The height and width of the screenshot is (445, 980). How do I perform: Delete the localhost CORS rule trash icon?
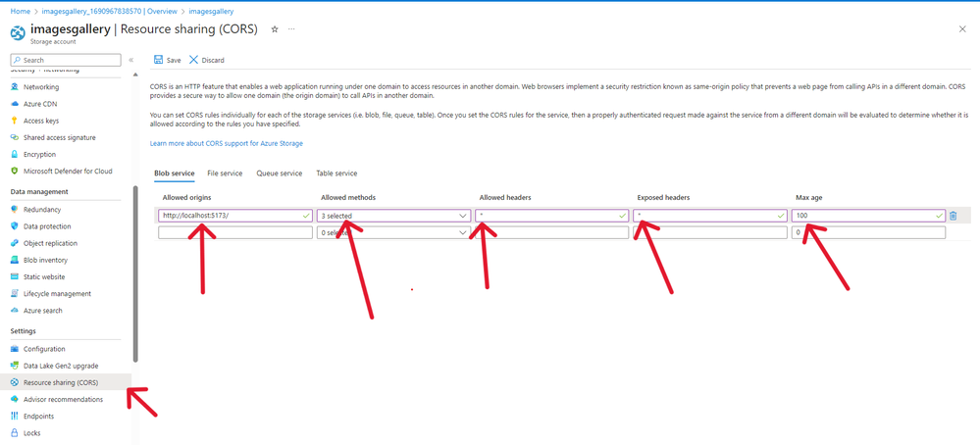[x=954, y=216]
